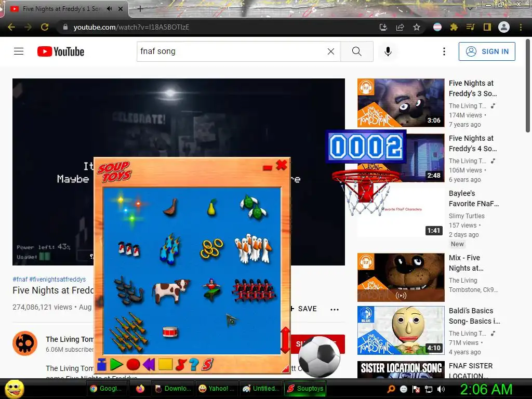Click the #fnaf hashtag link

tap(20, 279)
